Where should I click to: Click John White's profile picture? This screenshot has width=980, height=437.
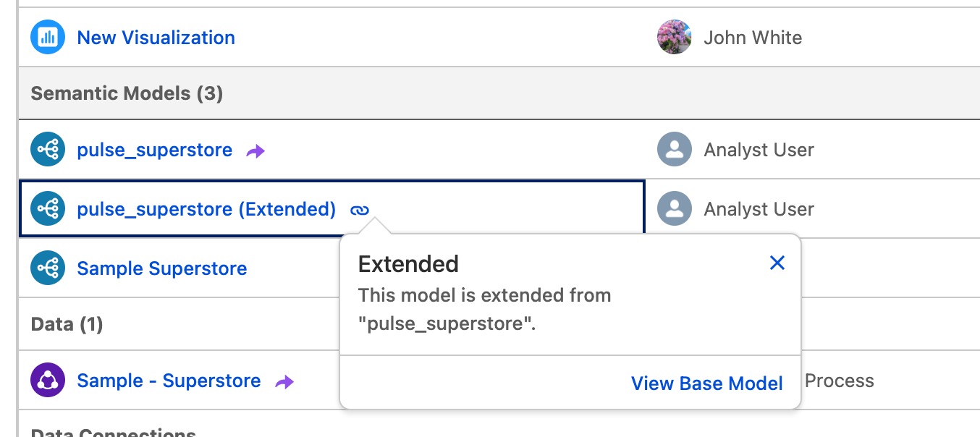pos(674,37)
